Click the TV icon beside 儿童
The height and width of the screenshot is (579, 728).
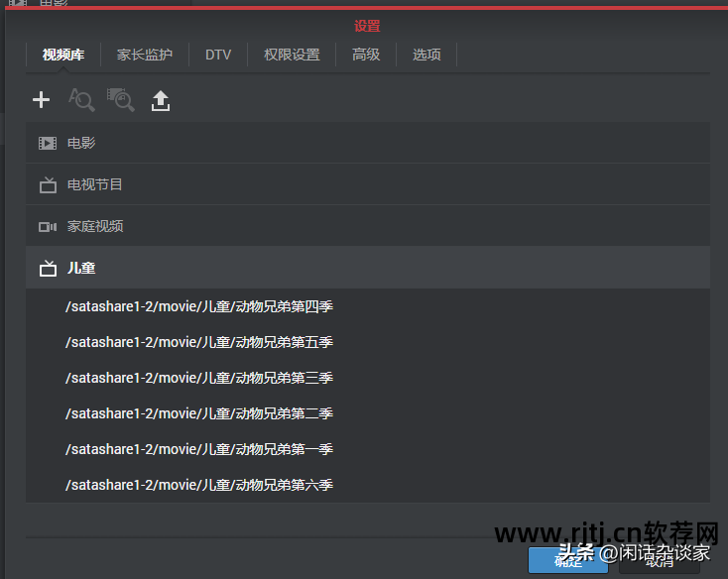click(x=48, y=268)
